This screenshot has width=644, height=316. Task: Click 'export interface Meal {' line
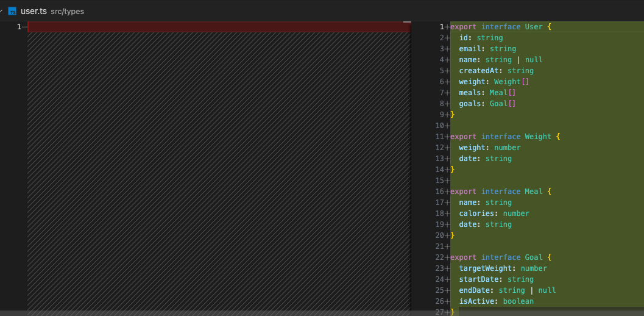501,192
